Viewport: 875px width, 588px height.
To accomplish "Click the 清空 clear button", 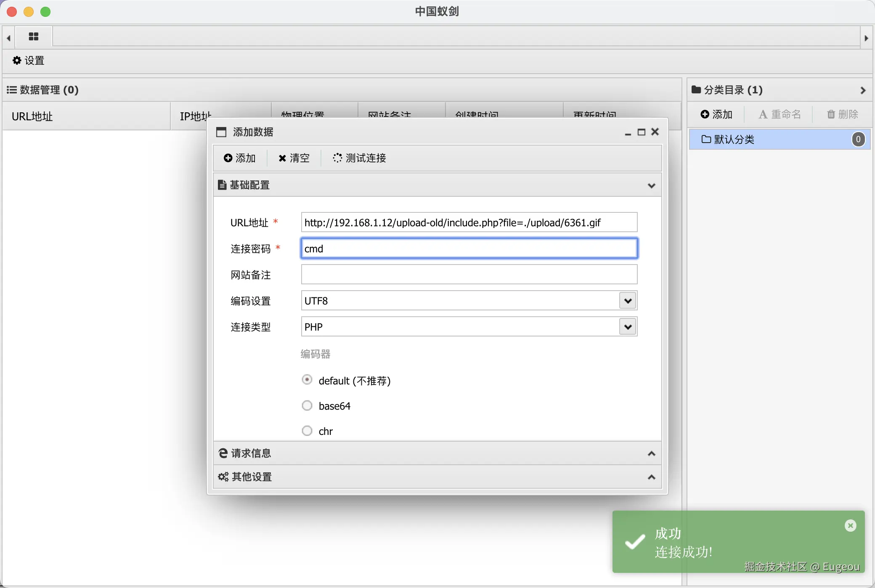I will click(294, 158).
